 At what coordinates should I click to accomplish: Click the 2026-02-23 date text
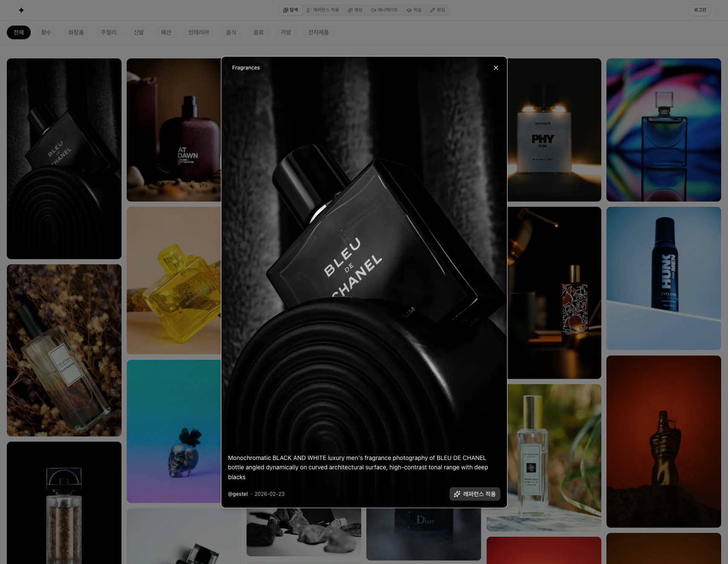270,494
